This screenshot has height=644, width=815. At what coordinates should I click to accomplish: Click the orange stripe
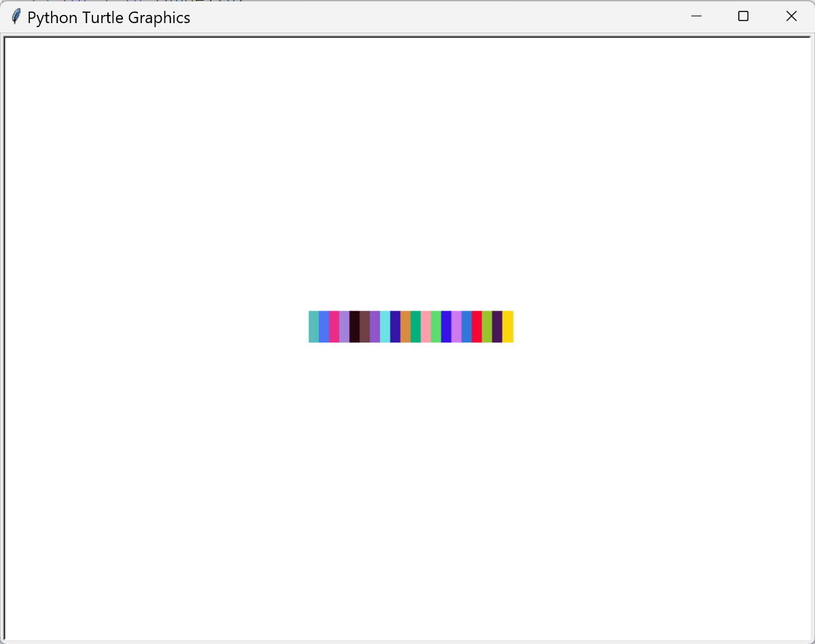click(405, 327)
